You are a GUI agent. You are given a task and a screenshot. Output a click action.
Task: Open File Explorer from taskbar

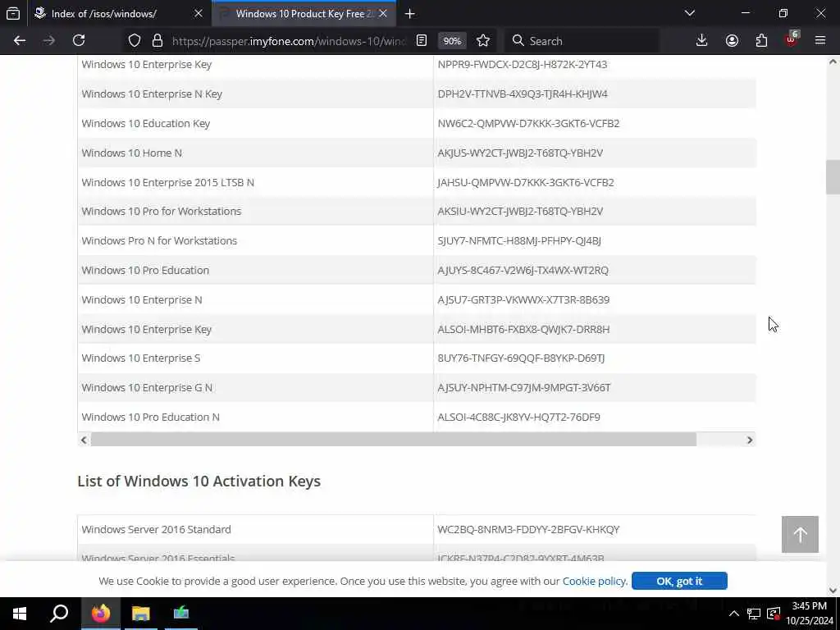click(141, 614)
